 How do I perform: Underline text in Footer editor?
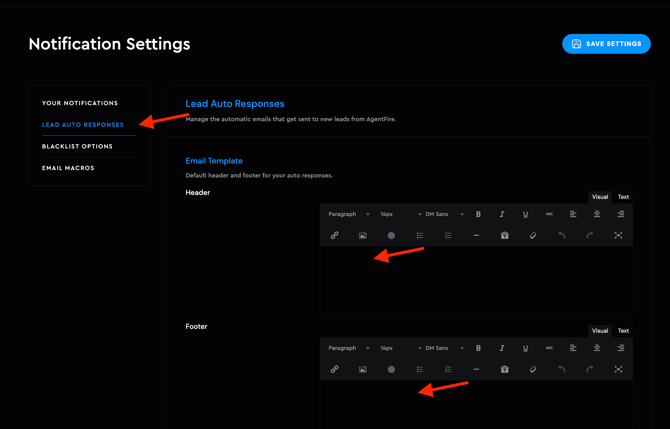(x=525, y=348)
